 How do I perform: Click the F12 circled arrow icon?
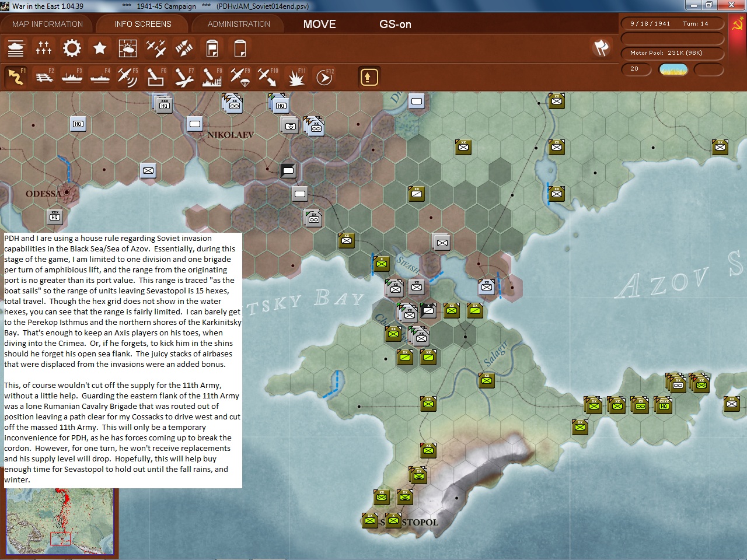(324, 77)
